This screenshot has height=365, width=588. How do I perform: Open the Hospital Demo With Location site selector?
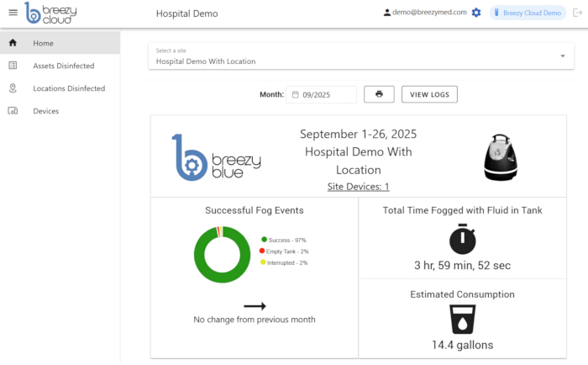pyautogui.click(x=361, y=56)
